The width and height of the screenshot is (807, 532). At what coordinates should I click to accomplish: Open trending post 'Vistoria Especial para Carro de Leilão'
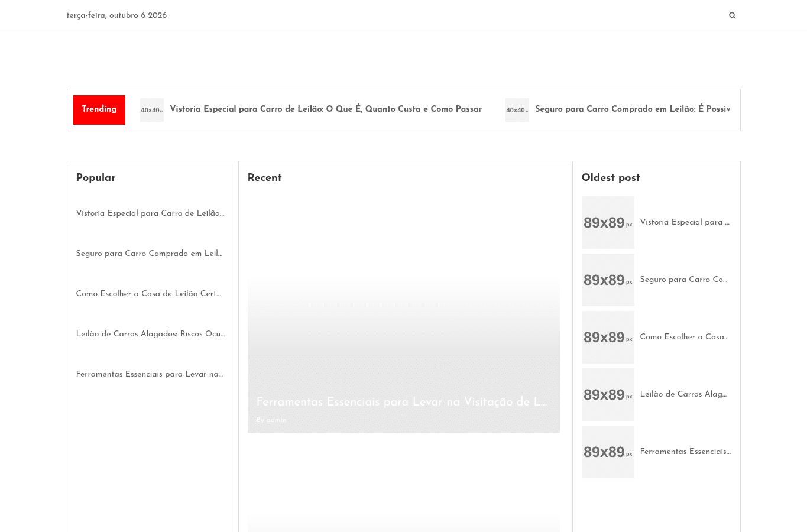click(326, 109)
